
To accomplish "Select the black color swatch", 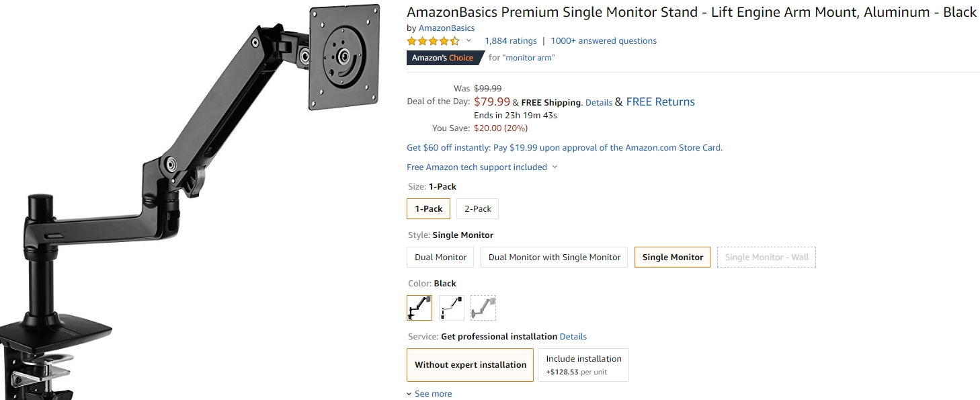I will point(419,308).
